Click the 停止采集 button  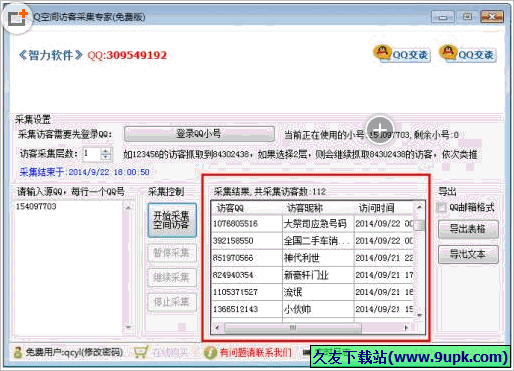pyautogui.click(x=172, y=302)
